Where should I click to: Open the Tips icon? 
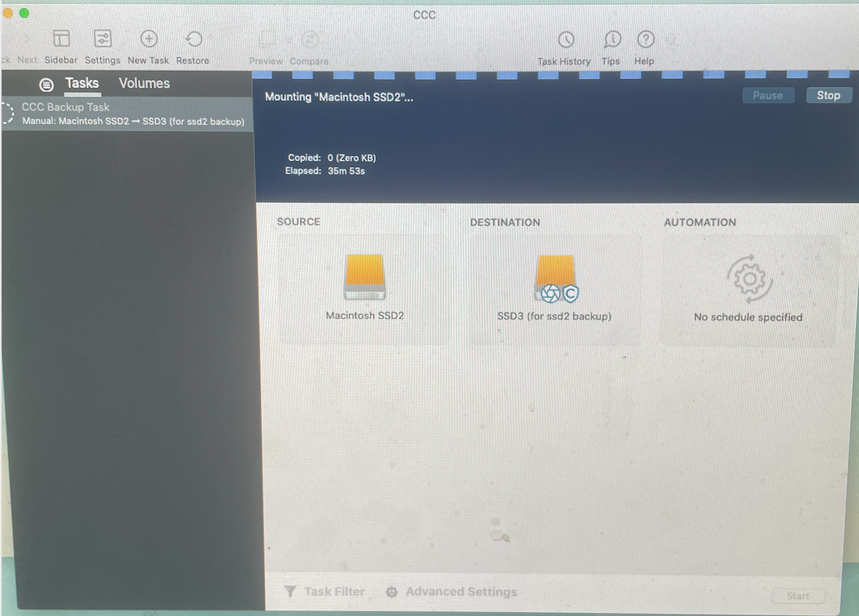pyautogui.click(x=611, y=39)
